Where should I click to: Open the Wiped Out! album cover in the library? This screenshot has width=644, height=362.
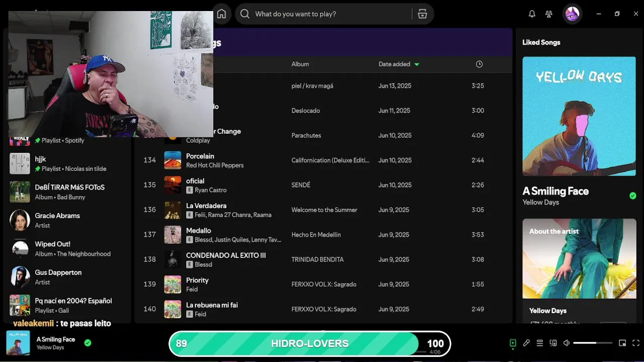pyautogui.click(x=20, y=248)
